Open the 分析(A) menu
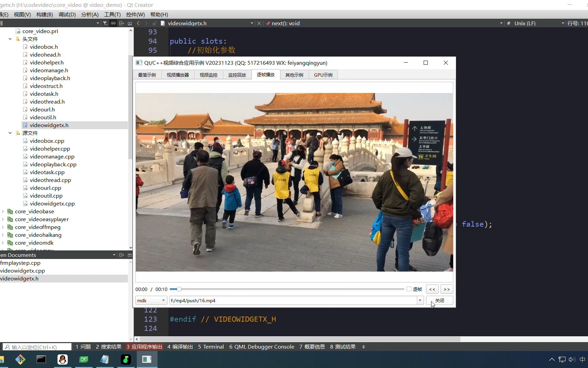The height and width of the screenshot is (368, 588). 90,14
